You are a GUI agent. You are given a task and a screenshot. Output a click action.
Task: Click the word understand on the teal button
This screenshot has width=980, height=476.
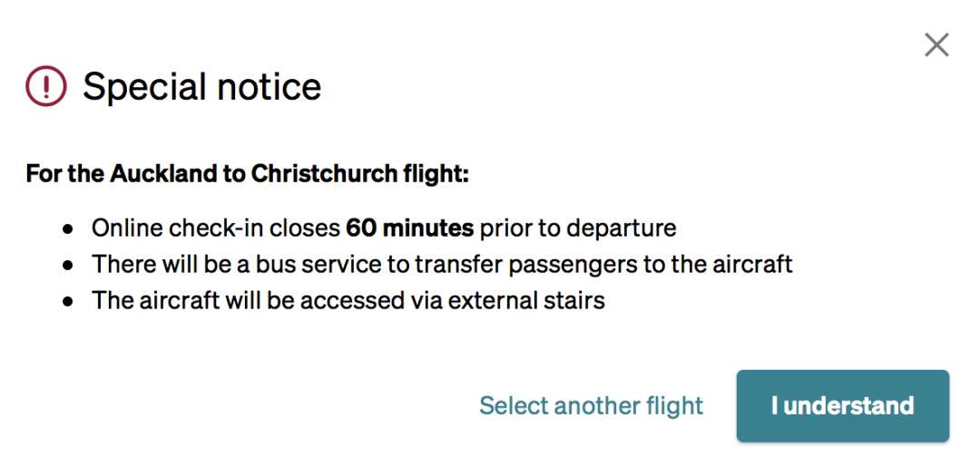tap(848, 406)
